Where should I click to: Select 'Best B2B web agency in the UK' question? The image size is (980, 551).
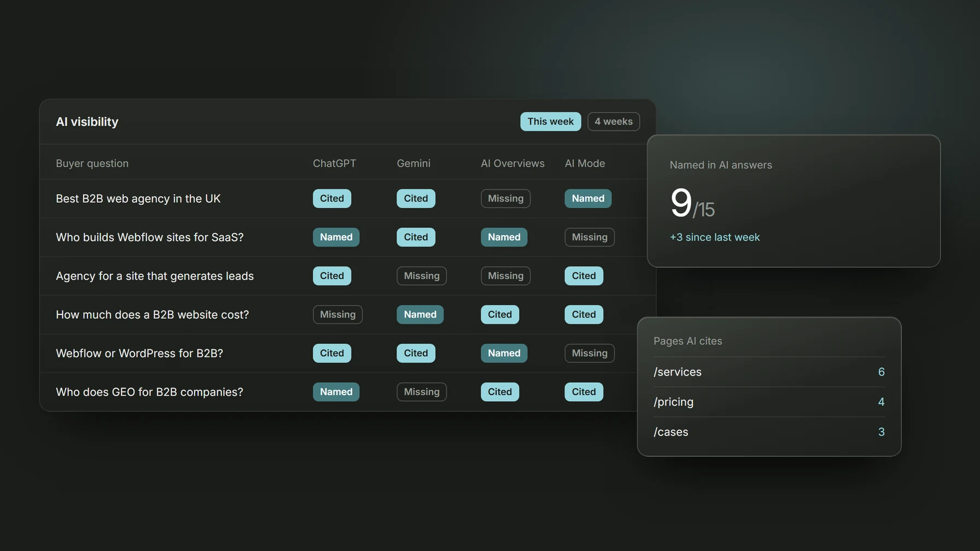point(138,198)
